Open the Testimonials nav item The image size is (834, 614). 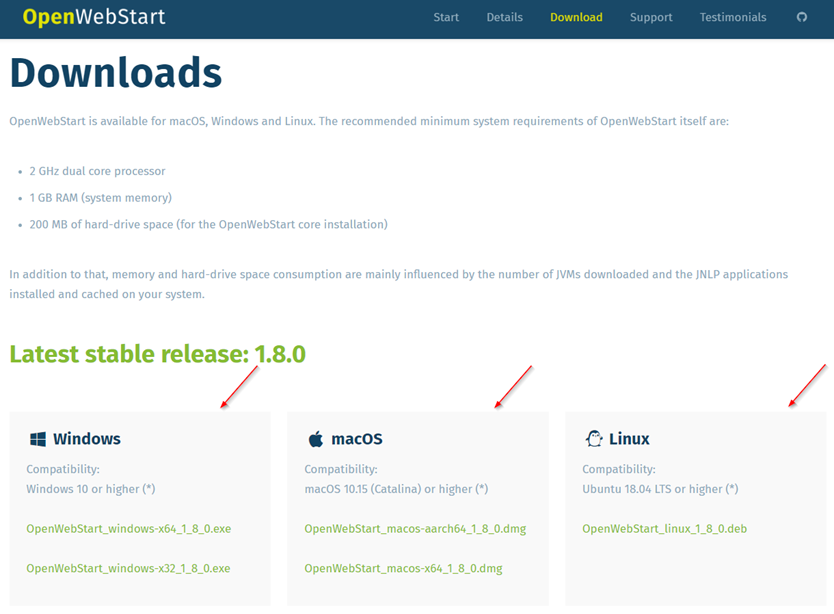coord(733,17)
